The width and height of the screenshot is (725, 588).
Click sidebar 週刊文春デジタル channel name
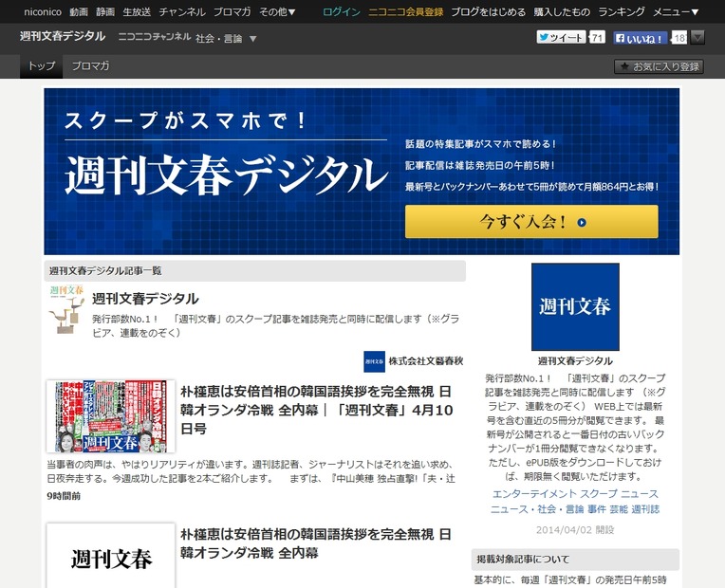coord(575,361)
